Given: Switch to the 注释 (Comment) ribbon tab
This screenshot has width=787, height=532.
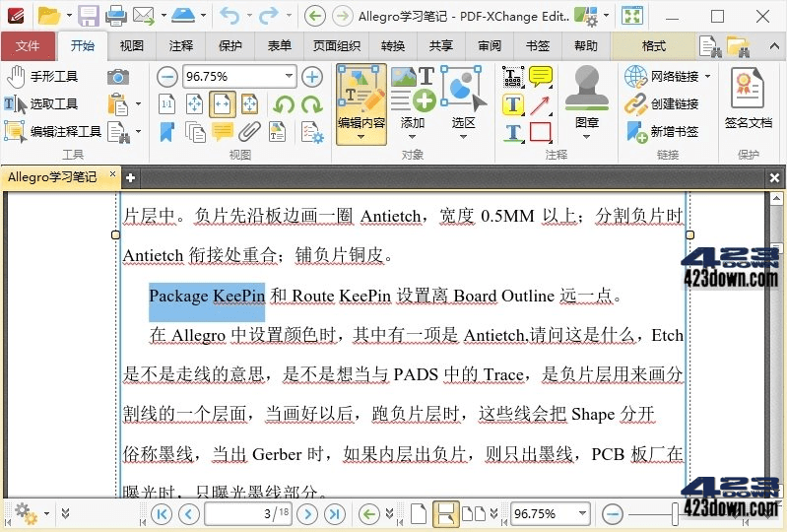Looking at the screenshot, I should tap(181, 46).
